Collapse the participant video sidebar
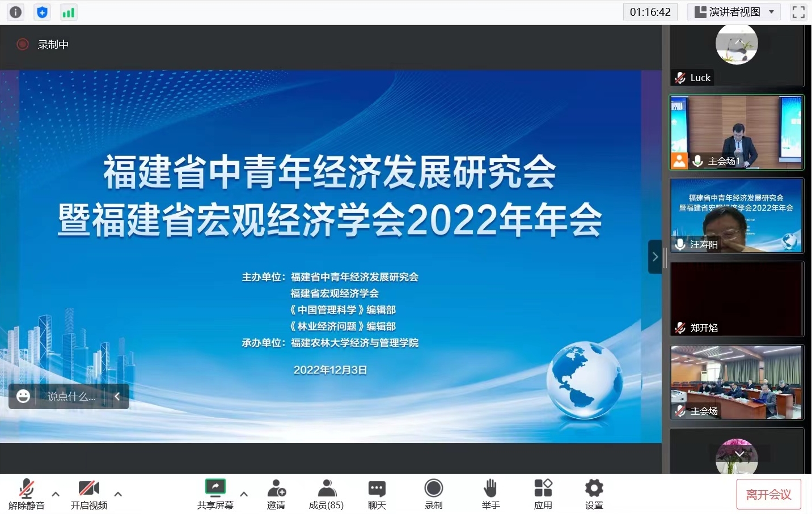 [x=655, y=257]
